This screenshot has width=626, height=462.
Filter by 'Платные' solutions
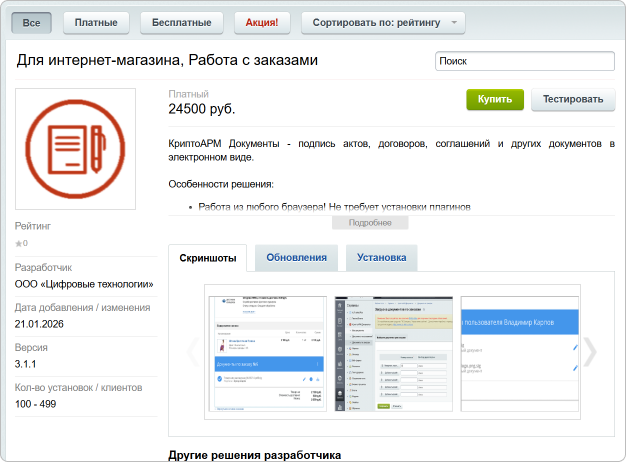tap(96, 23)
